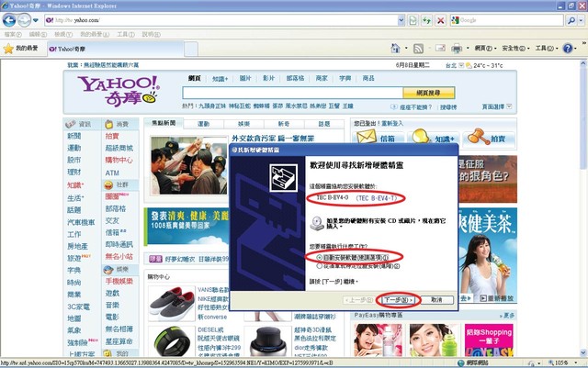
Task: Open the 檢視(V) menu
Action: (x=63, y=35)
